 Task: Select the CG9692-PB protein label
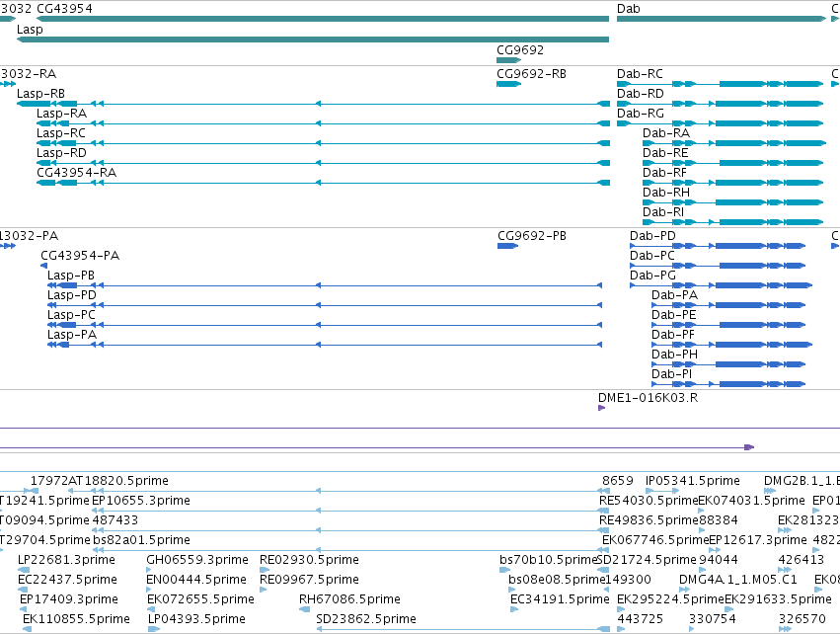532,236
